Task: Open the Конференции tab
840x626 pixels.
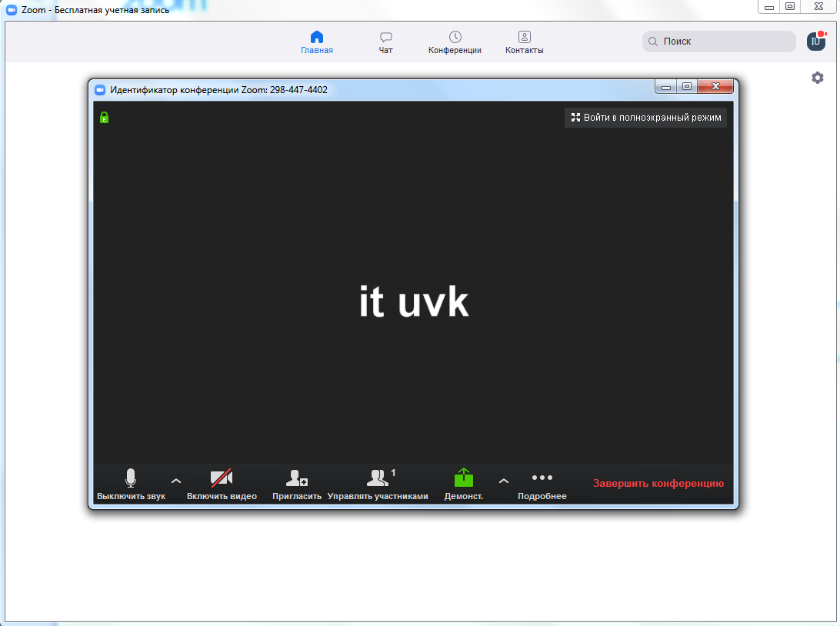Action: tap(455, 42)
